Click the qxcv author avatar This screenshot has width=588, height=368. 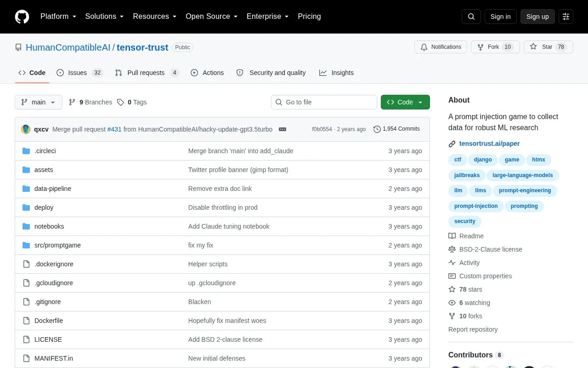26,129
